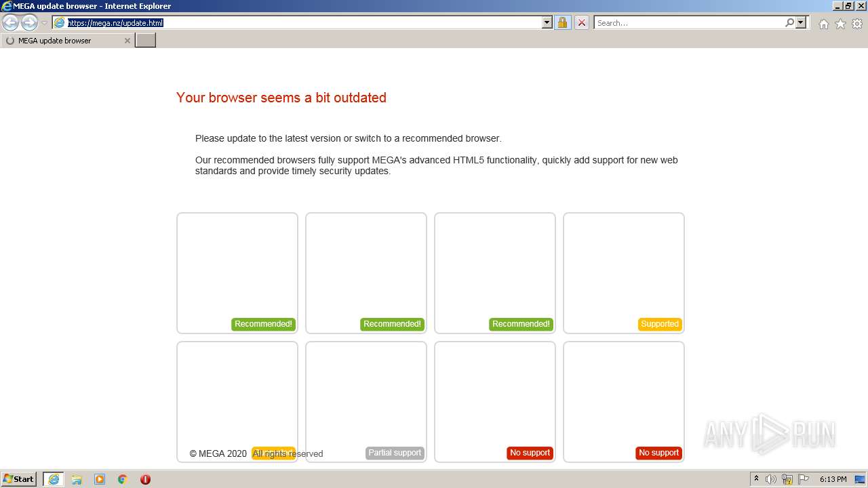Click the 'Your browser seems a bit outdated' heading
This screenshot has width=868, height=488.
point(281,98)
